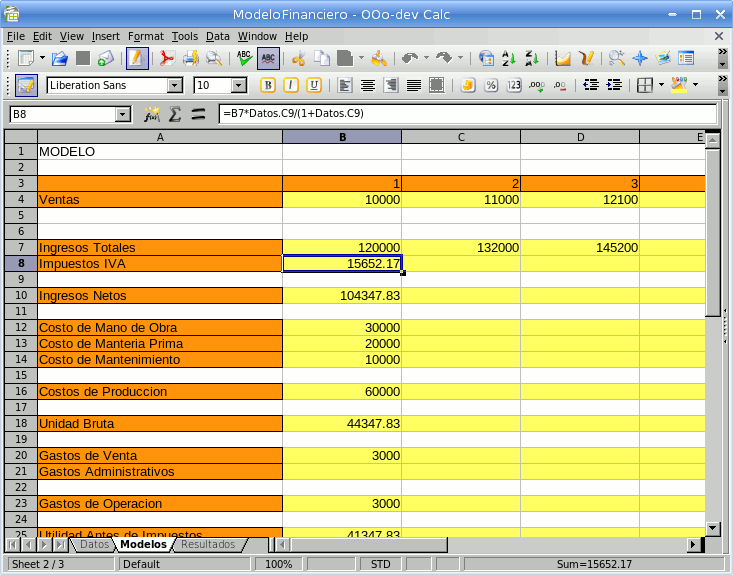Open Page Preview magnifier icon
Image resolution: width=733 pixels, height=575 pixels.
coord(214,58)
